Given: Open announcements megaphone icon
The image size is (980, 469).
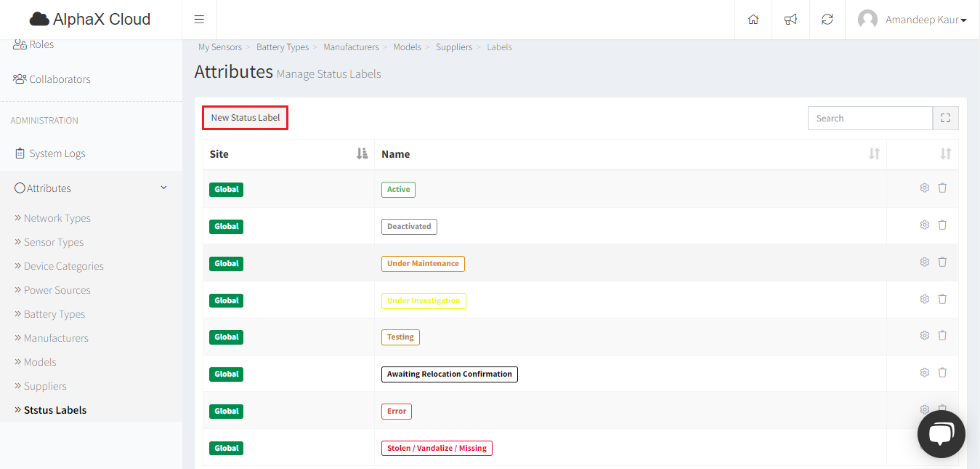Looking at the screenshot, I should pyautogui.click(x=790, y=20).
